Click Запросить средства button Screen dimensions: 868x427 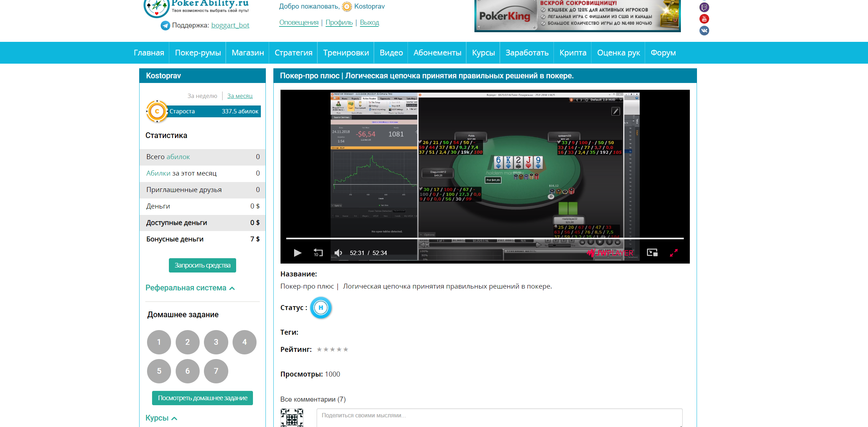[x=203, y=265]
